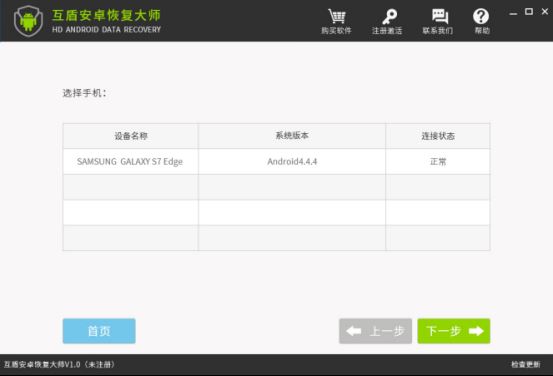The image size is (553, 376).
Task: Click the Android shield logo
Action: [x=28, y=21]
